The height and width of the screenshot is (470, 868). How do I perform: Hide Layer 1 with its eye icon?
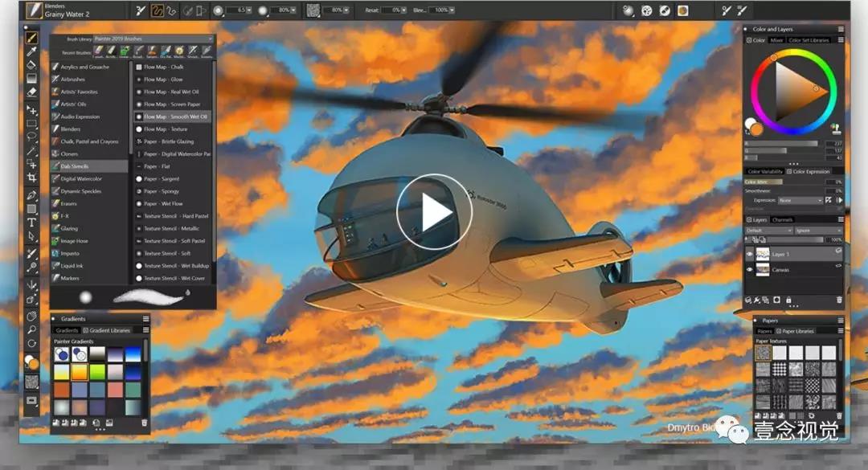[x=750, y=254]
